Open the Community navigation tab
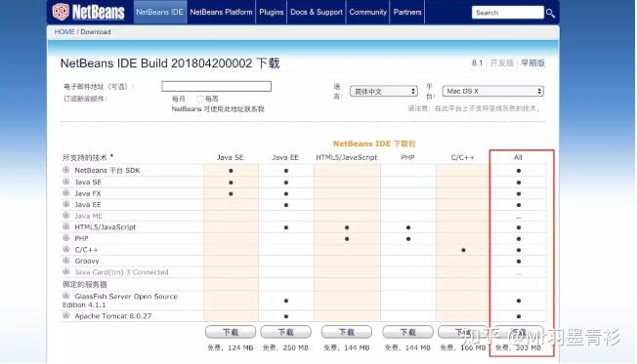This screenshot has width=637, height=364. tap(367, 12)
